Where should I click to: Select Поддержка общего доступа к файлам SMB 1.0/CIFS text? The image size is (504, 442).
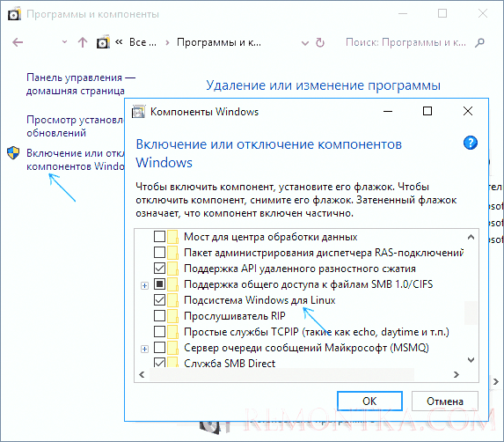point(308,284)
